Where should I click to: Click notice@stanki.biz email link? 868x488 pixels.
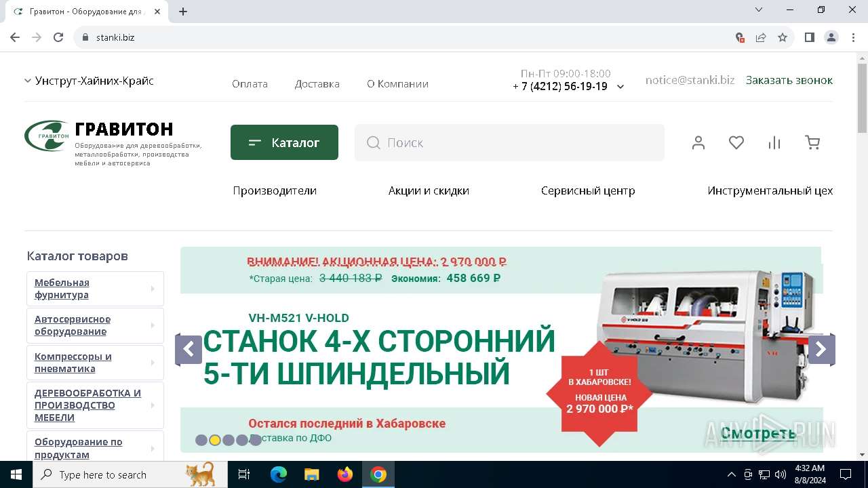690,80
